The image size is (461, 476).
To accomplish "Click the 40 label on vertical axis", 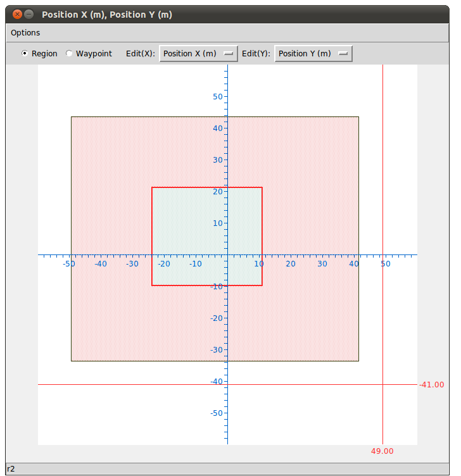I will click(x=218, y=128).
